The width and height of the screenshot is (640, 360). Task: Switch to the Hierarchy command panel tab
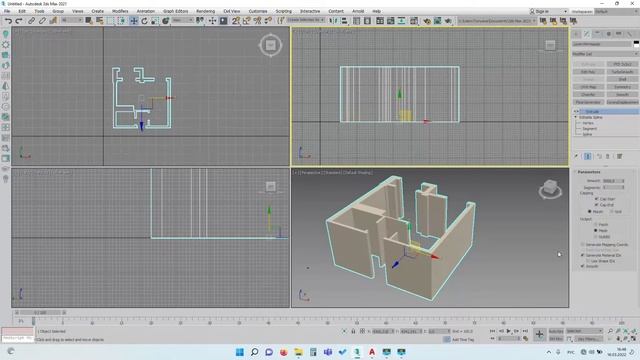(x=597, y=34)
